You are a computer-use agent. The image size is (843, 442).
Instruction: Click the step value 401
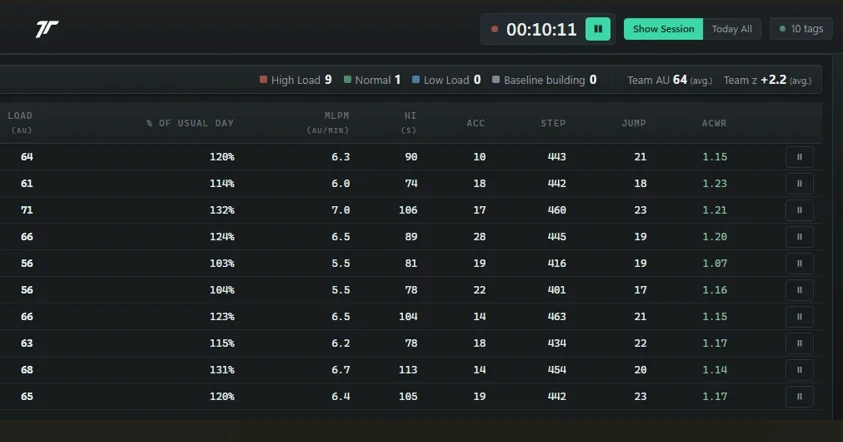coord(556,290)
